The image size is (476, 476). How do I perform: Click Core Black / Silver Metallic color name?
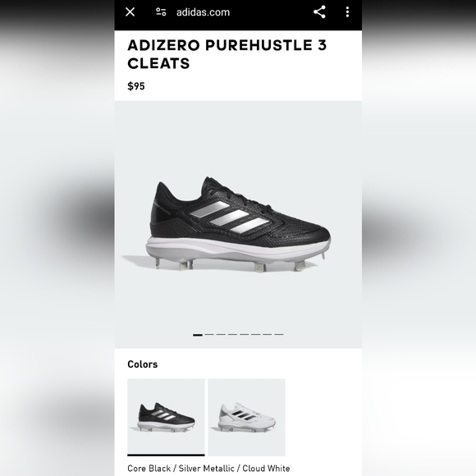(x=181, y=468)
